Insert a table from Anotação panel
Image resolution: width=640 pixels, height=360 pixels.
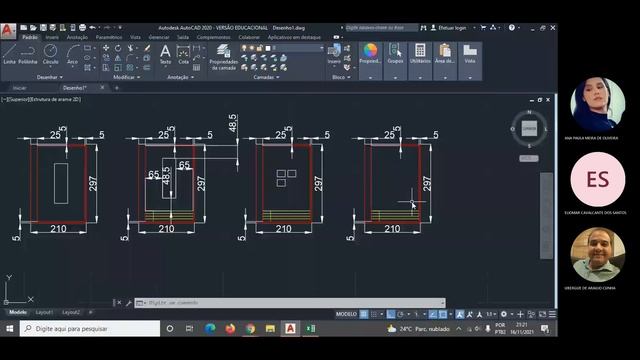197,67
